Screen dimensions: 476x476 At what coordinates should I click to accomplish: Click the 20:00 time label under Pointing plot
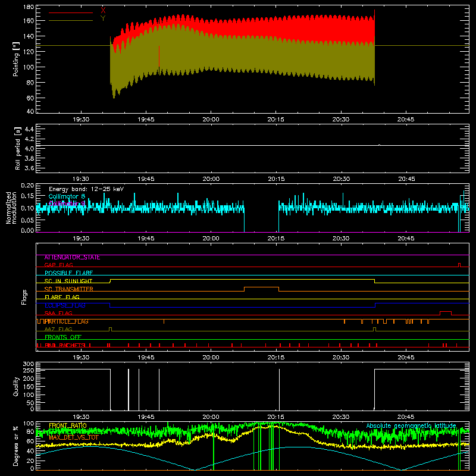point(211,120)
